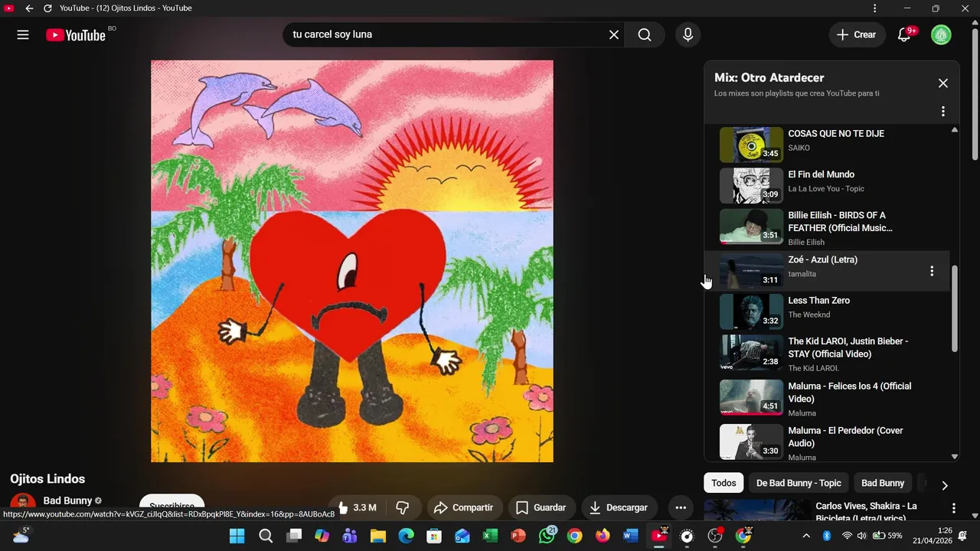
Task: Open Microsoft Edge on the taskbar
Action: click(x=406, y=536)
